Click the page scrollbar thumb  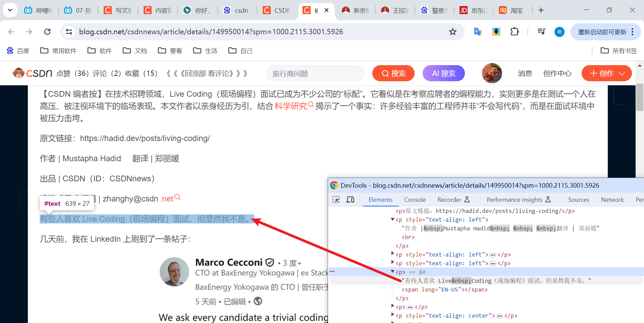640,97
